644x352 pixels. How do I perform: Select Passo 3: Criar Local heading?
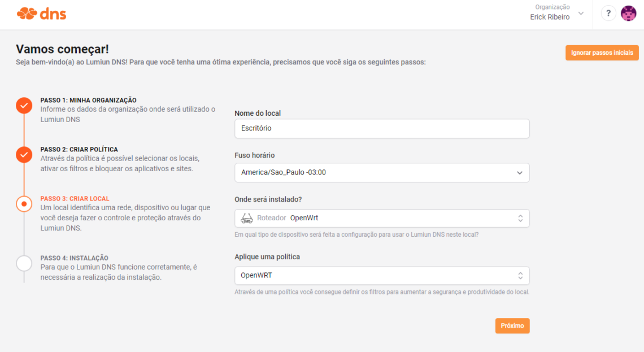(x=75, y=199)
